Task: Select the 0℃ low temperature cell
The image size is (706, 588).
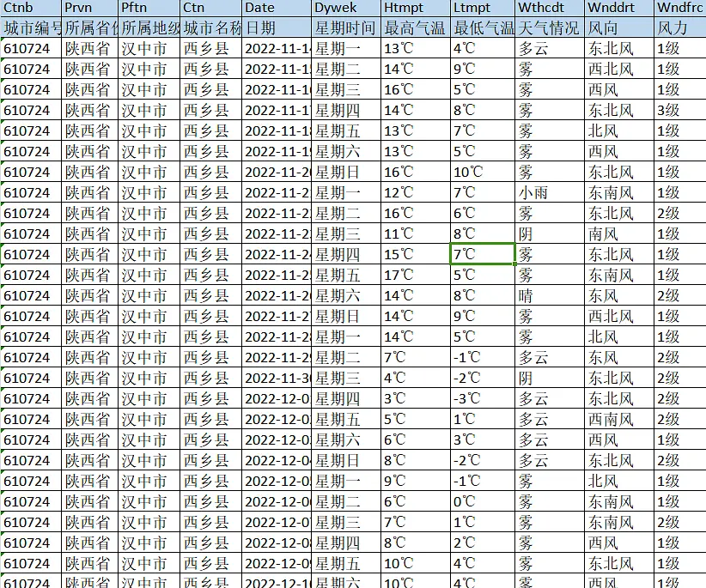Action: (483, 501)
